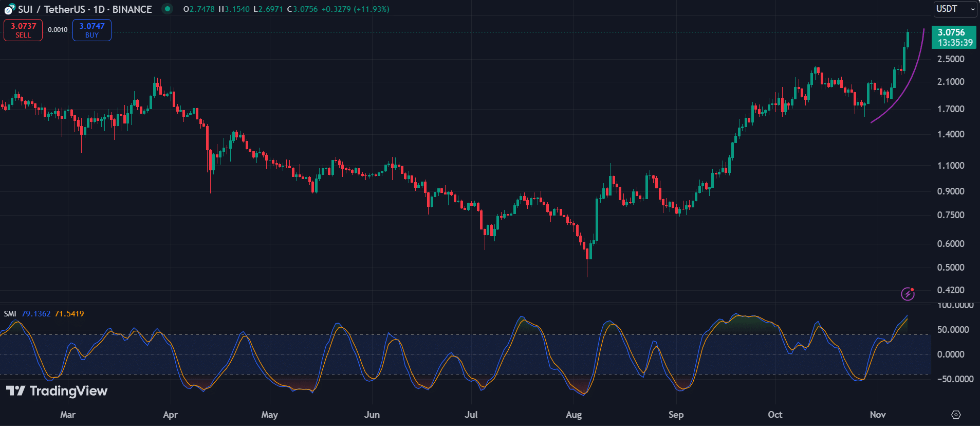Open the USDT currency dropdown

955,9
